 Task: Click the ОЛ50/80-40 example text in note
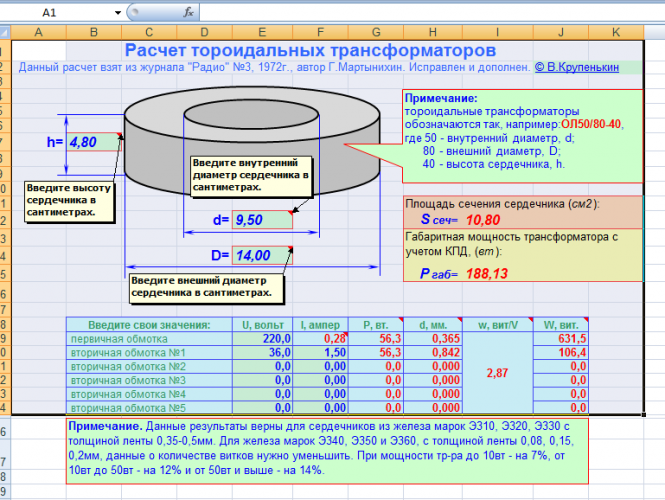(x=591, y=124)
